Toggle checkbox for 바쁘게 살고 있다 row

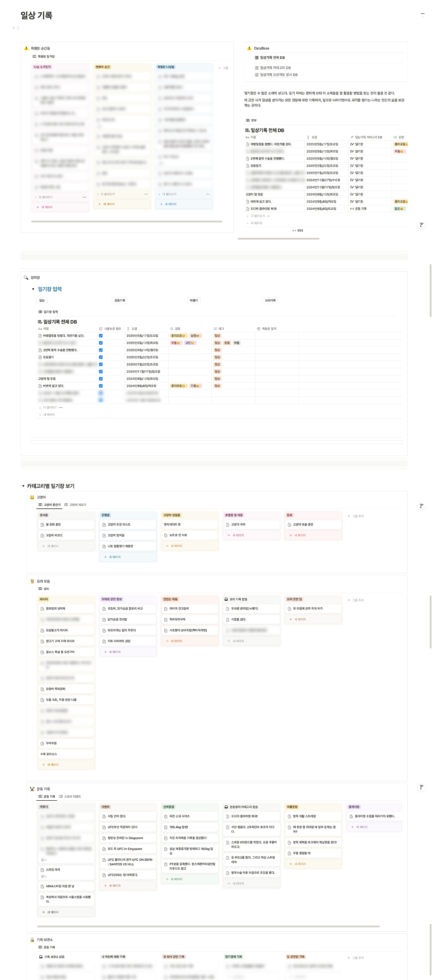pos(101,386)
